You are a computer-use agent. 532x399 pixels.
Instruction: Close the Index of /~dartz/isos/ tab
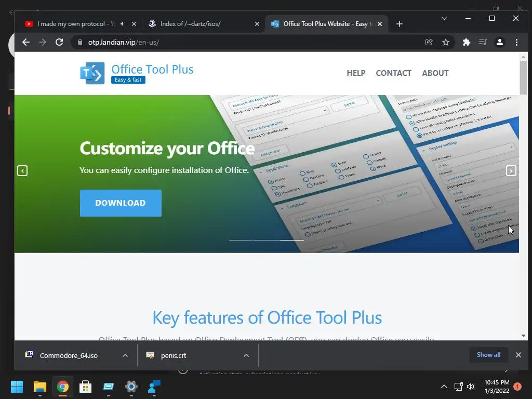[x=257, y=24]
